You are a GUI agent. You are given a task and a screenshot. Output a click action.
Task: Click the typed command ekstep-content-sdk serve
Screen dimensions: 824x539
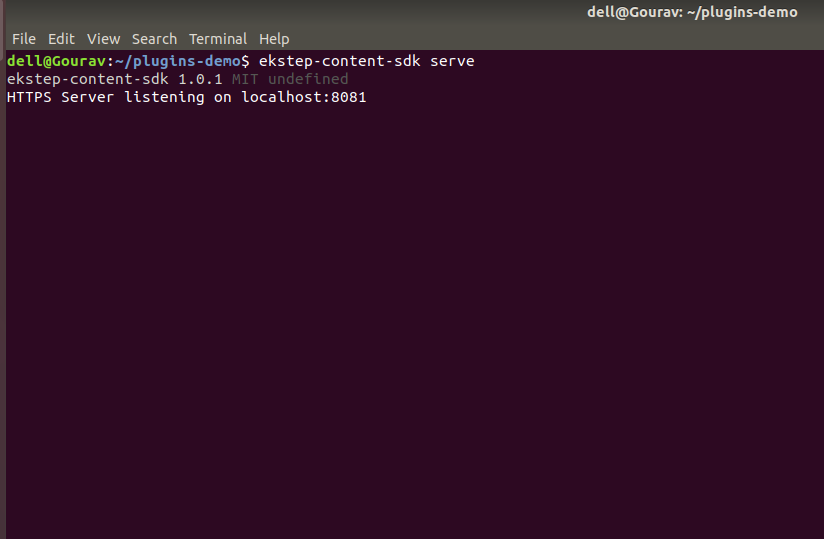click(x=365, y=61)
